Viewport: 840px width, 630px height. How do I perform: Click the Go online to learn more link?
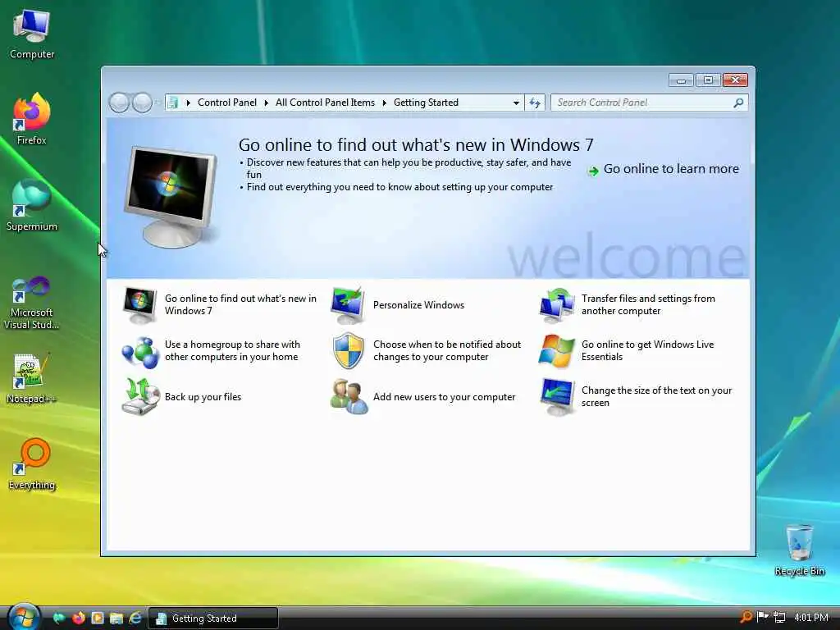671,169
